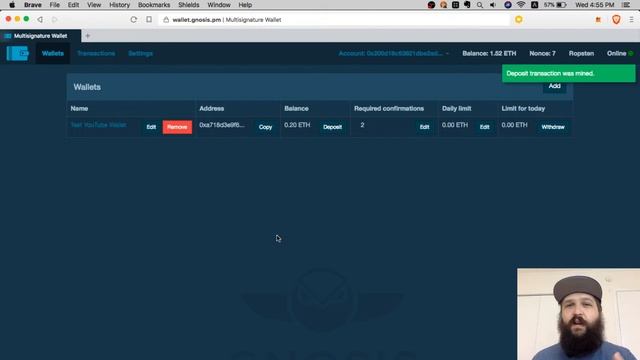640x360 pixels.
Task: Switch to the Wallets tab
Action: tap(53, 53)
